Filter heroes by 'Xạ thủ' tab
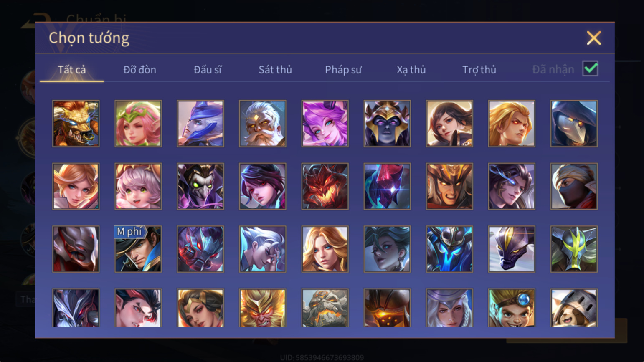The image size is (644, 362). point(411,70)
